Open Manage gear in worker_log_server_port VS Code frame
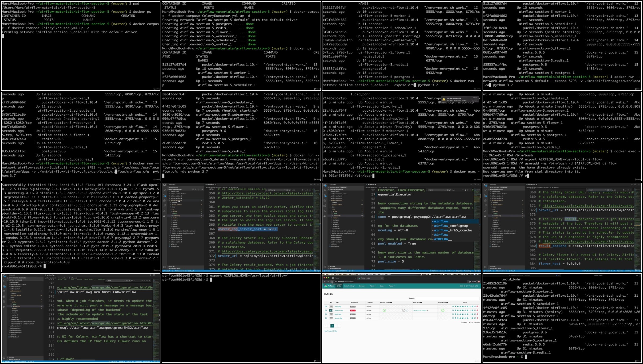 (164, 267)
